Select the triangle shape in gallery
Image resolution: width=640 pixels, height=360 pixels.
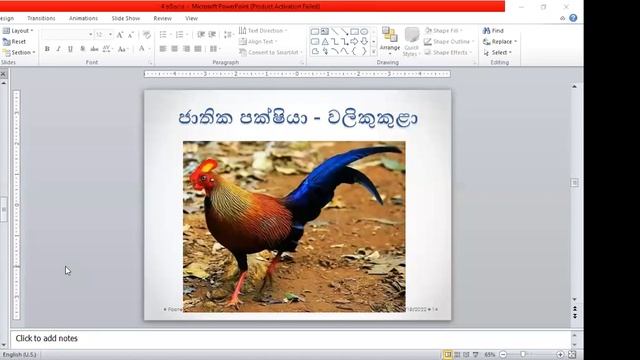[325, 42]
